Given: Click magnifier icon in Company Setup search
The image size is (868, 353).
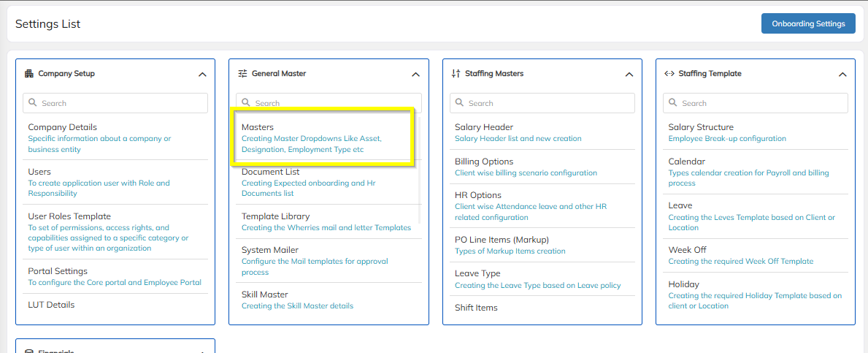Looking at the screenshot, I should [33, 103].
